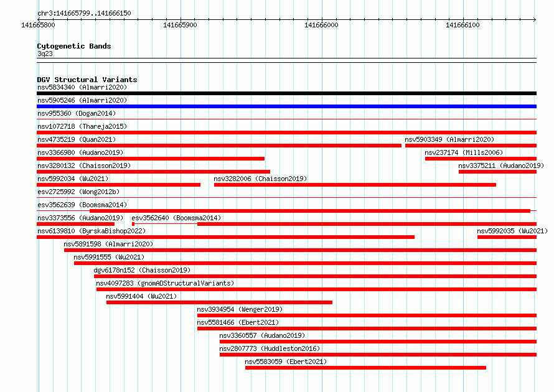Viewport: 554px width, 392px height.
Task: Select the black nsv5834340 variant bar
Action: point(286,93)
